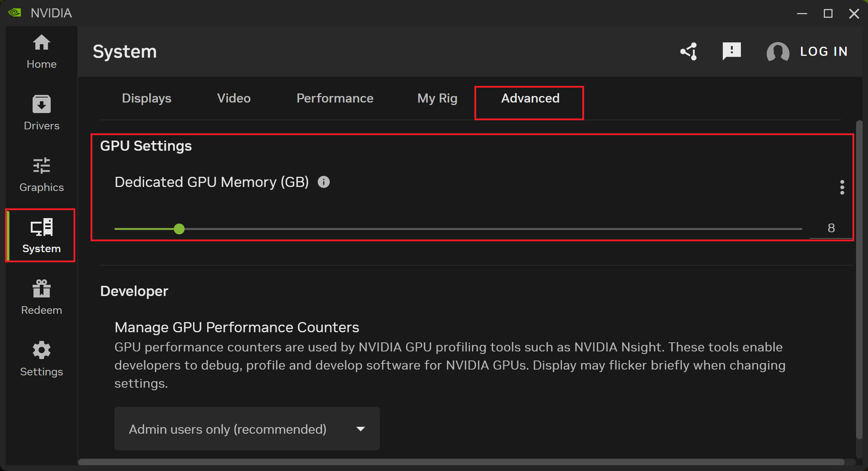This screenshot has width=868, height=471.
Task: Close the NVIDIA window
Action: pyautogui.click(x=854, y=13)
